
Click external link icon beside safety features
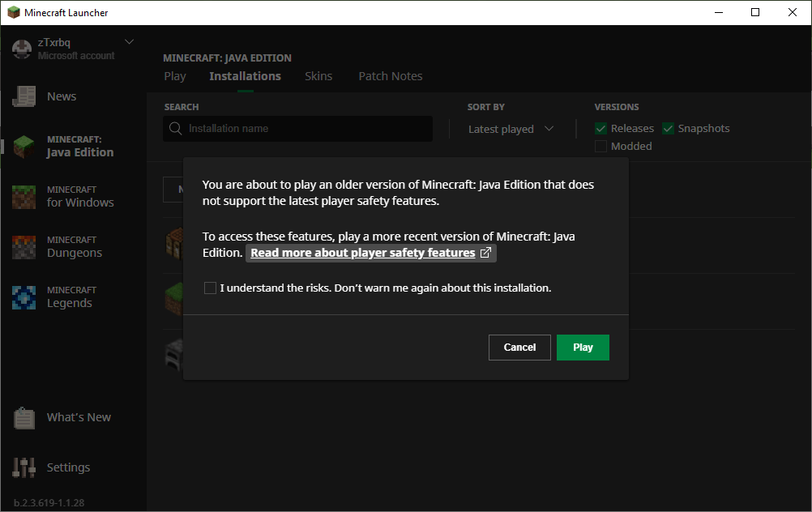click(485, 253)
